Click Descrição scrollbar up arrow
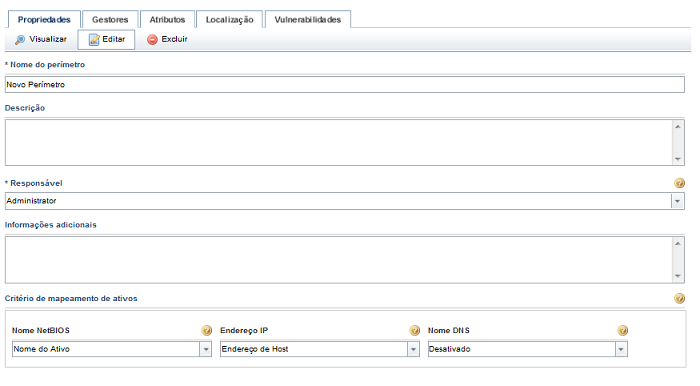This screenshot has height=386, width=700. pyautogui.click(x=678, y=126)
